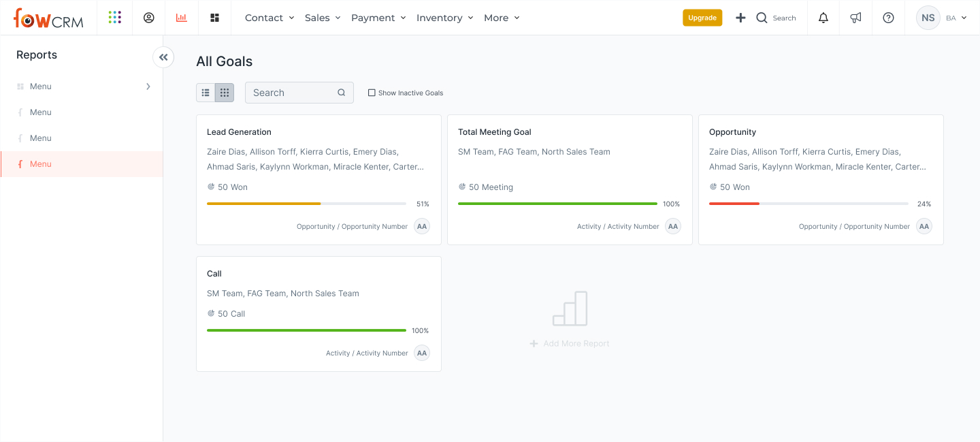Click the 24% value label
This screenshot has height=442, width=980.
pos(924,204)
